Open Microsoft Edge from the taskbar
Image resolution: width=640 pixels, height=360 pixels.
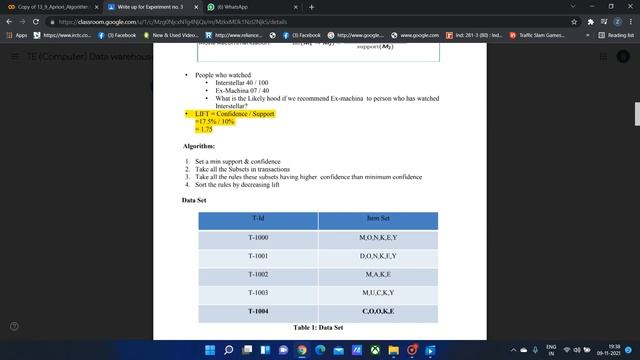tap(320, 350)
